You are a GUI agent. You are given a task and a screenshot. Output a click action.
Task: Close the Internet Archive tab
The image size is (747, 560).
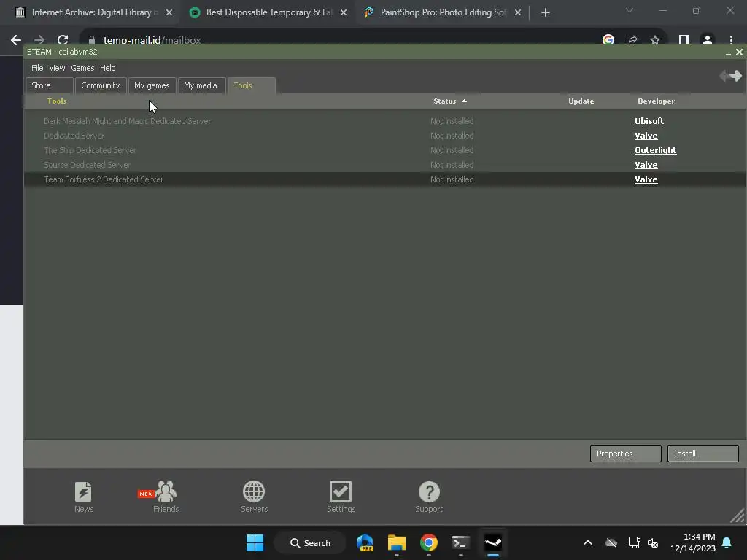pyautogui.click(x=169, y=12)
